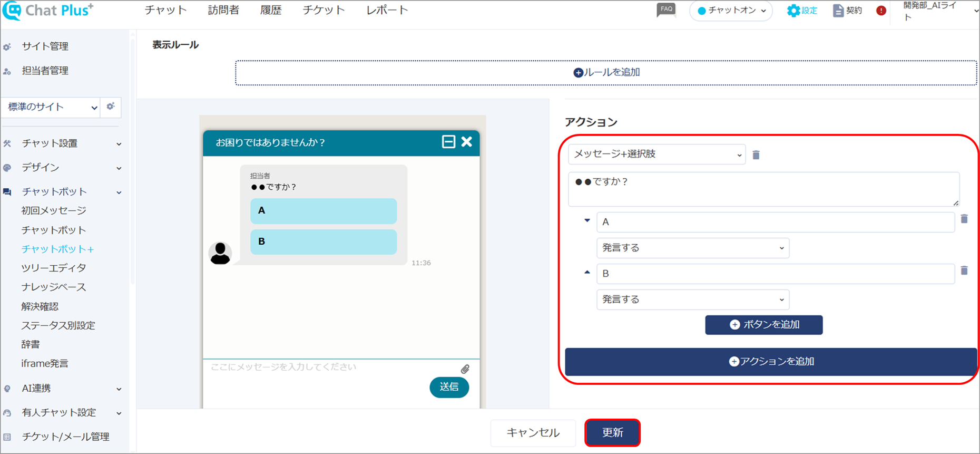
Task: Go to the レポート top menu
Action: pos(387,11)
